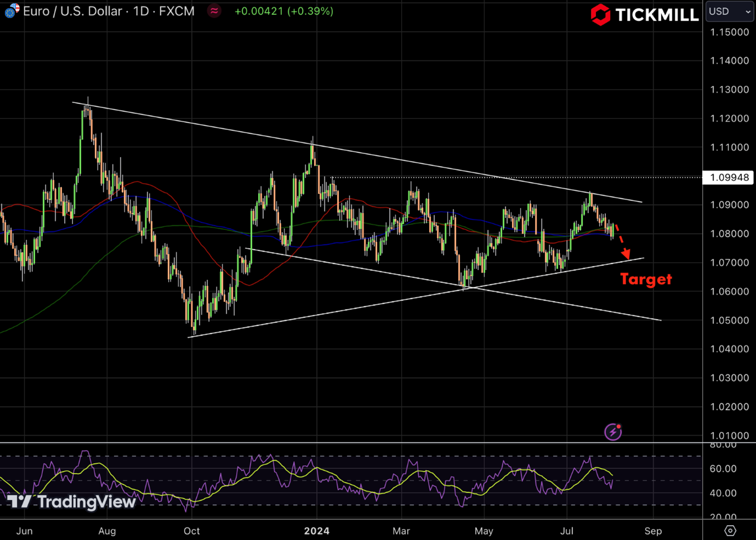
Task: Click the Sep label on time axis
Action: point(653,531)
